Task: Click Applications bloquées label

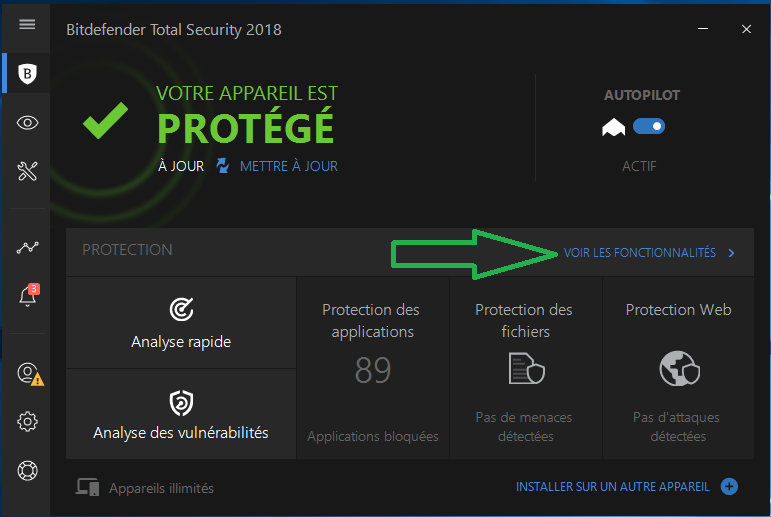Action: (373, 436)
